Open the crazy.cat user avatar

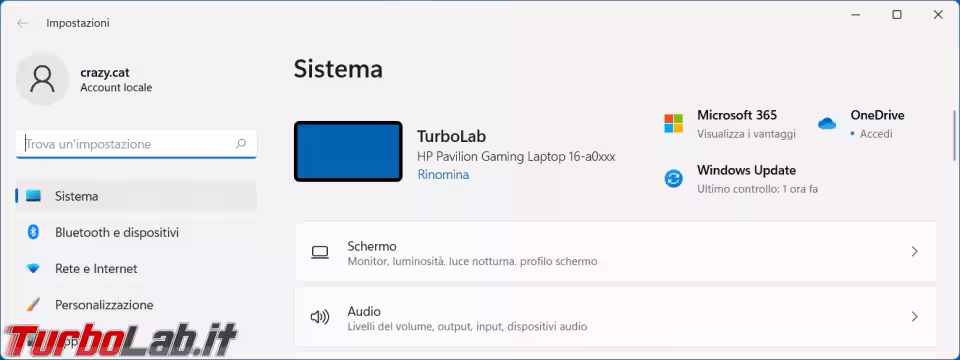[42, 79]
